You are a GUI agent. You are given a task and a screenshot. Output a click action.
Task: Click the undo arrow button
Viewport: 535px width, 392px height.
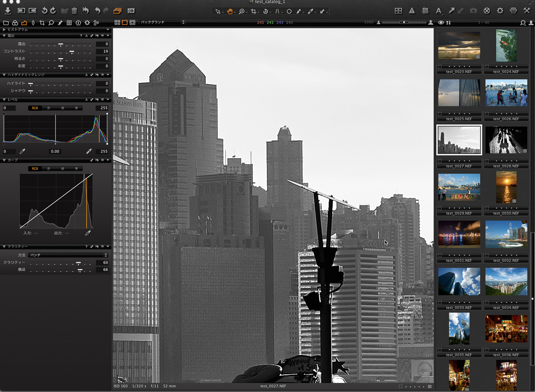(x=97, y=10)
